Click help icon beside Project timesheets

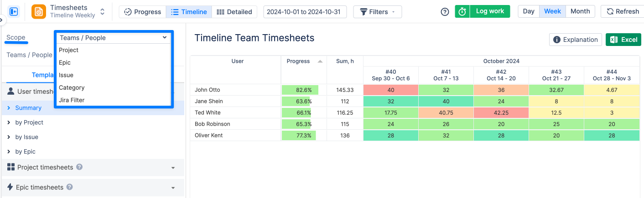tap(79, 167)
